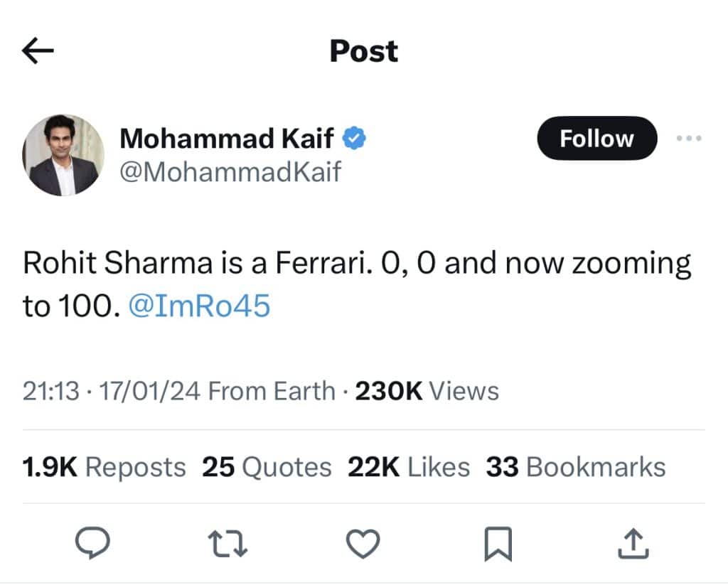The height and width of the screenshot is (585, 728).
Task: Click the blue verified badge
Action: click(x=354, y=139)
